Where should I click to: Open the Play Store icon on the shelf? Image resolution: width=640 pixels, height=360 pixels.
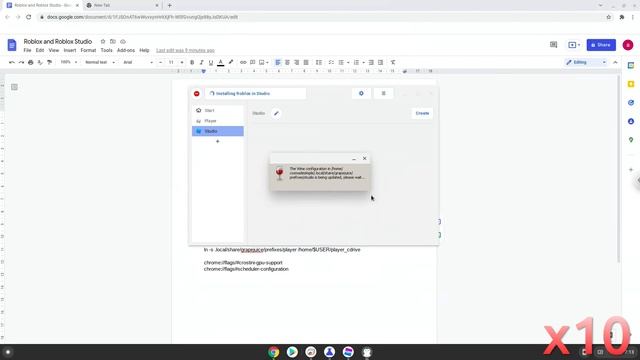coord(292,352)
